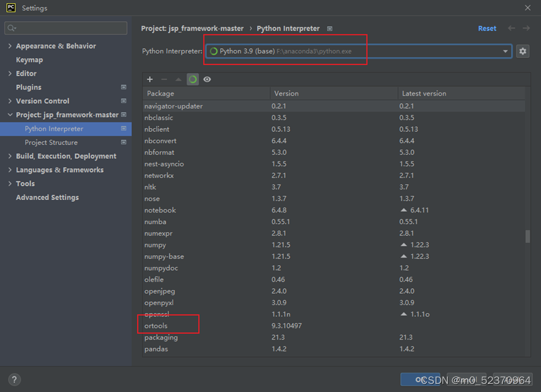
Task: Open Keymap settings
Action: click(x=29, y=59)
